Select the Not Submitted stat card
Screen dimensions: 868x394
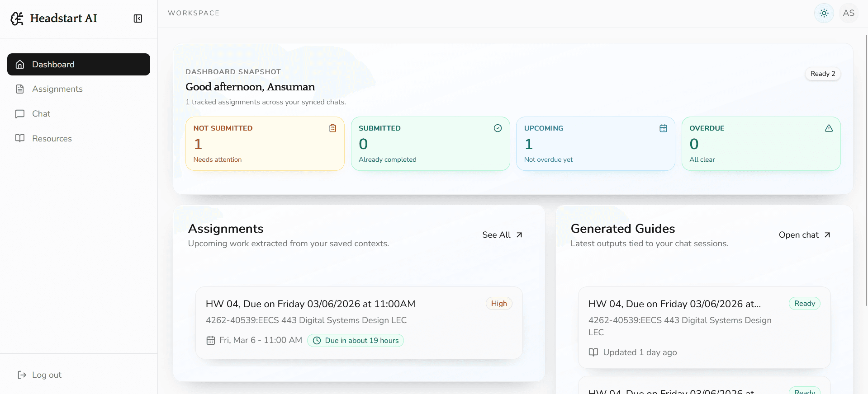tap(265, 144)
